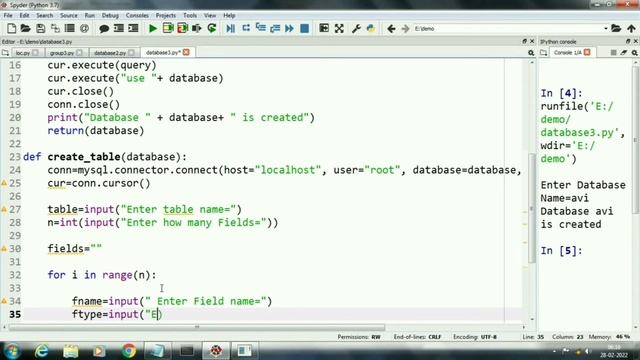Step into function debug icon

point(260,29)
